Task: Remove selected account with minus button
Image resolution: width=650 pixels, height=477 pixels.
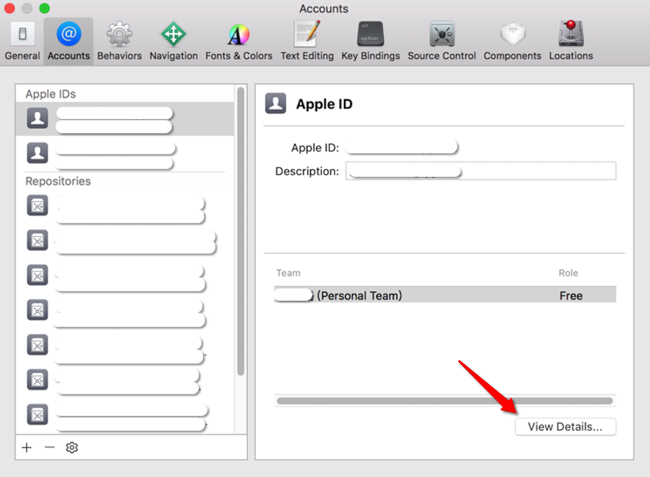Action: pos(49,448)
